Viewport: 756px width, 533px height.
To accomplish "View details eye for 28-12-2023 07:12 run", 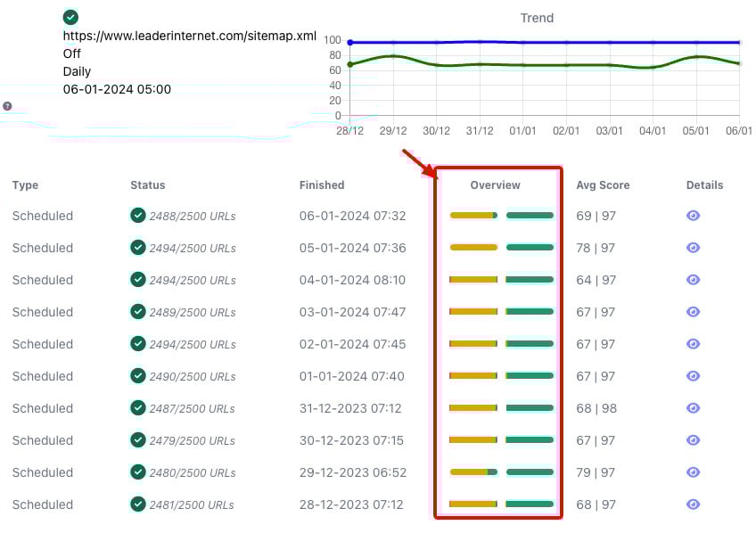I will tap(693, 504).
